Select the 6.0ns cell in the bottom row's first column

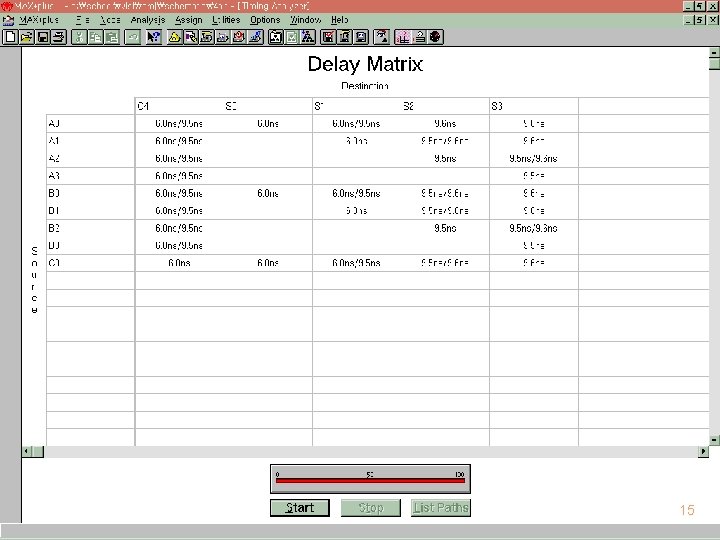tap(179, 263)
